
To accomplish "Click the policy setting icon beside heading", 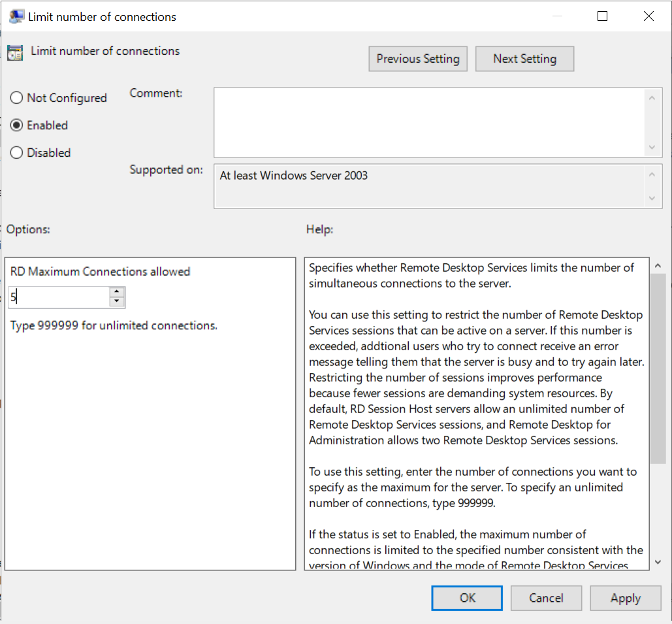I will [15, 53].
